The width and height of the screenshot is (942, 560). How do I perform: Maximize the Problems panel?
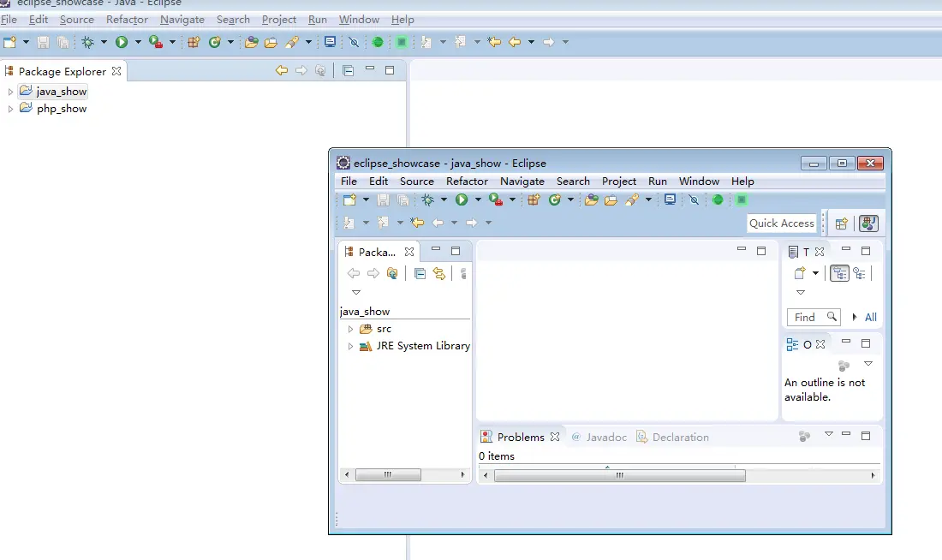(866, 436)
